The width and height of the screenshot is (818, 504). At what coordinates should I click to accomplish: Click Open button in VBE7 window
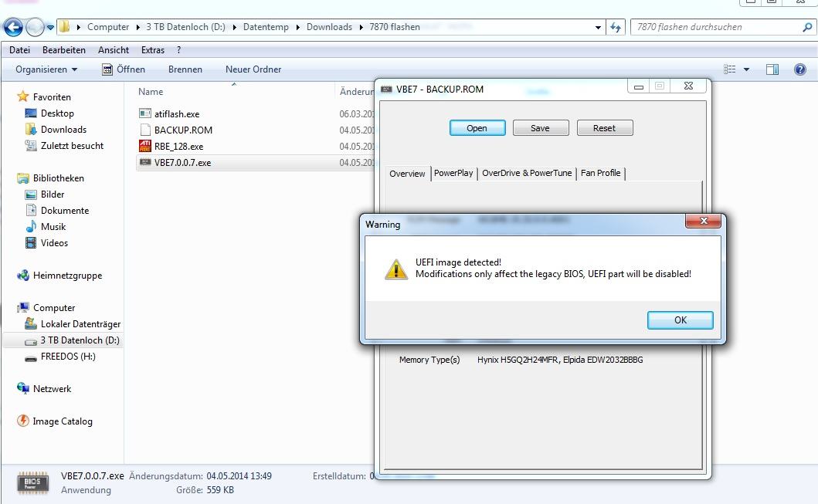[477, 127]
